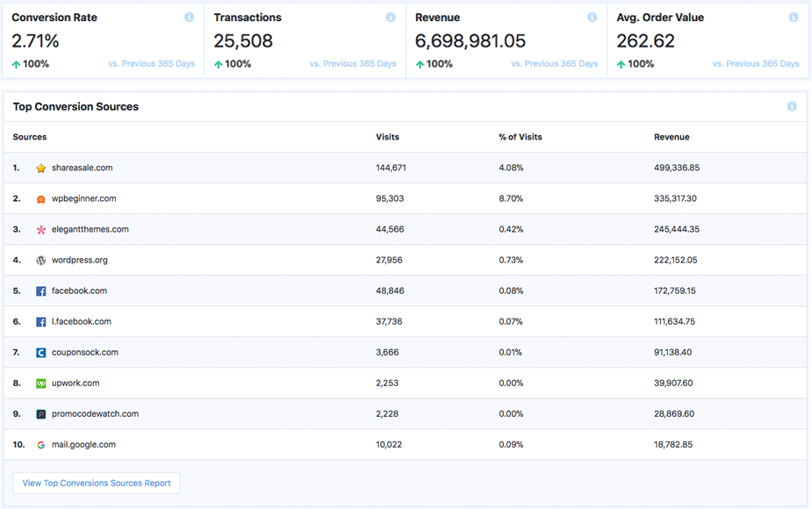Viewport: 812px width, 509px height.
Task: Click the elegantthemes.com flower icon
Action: 40,229
